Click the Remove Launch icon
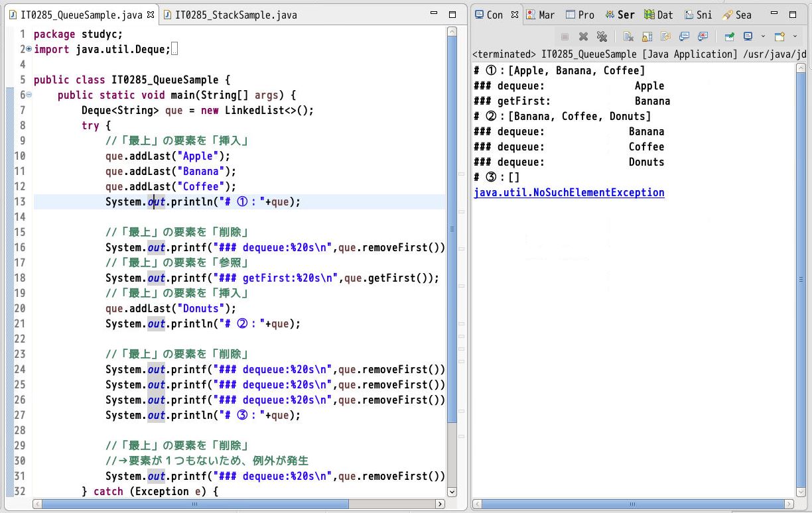 point(584,36)
